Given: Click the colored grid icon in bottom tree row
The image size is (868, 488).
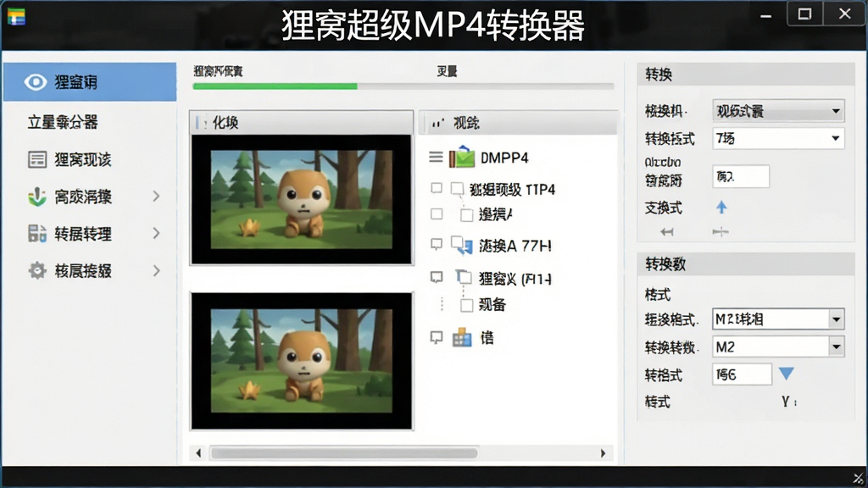Looking at the screenshot, I should [462, 337].
